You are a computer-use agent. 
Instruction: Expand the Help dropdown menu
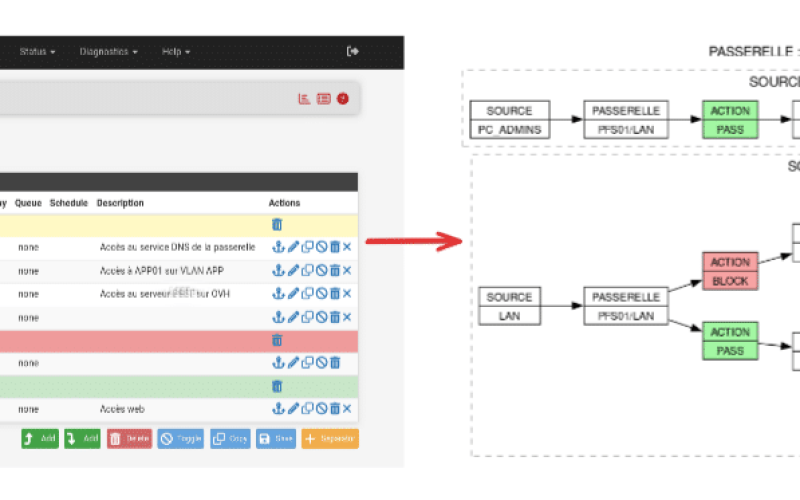176,51
